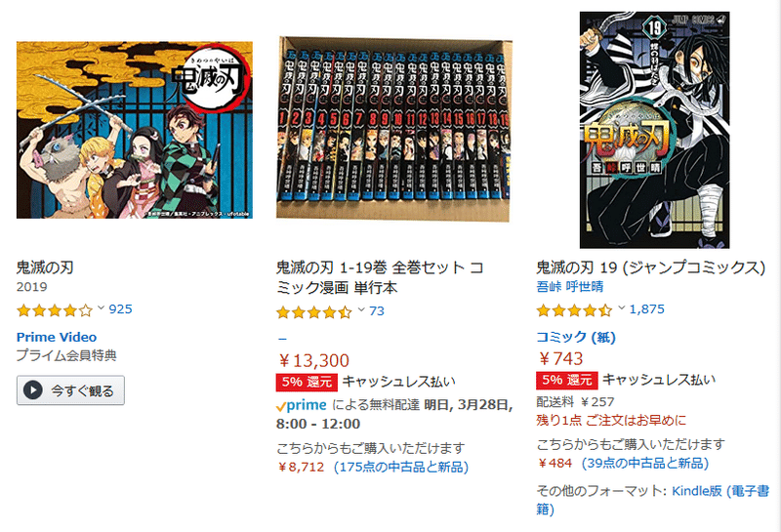
Task: Click star rating of 1-19巻 全巻セット
Action: click(314, 312)
